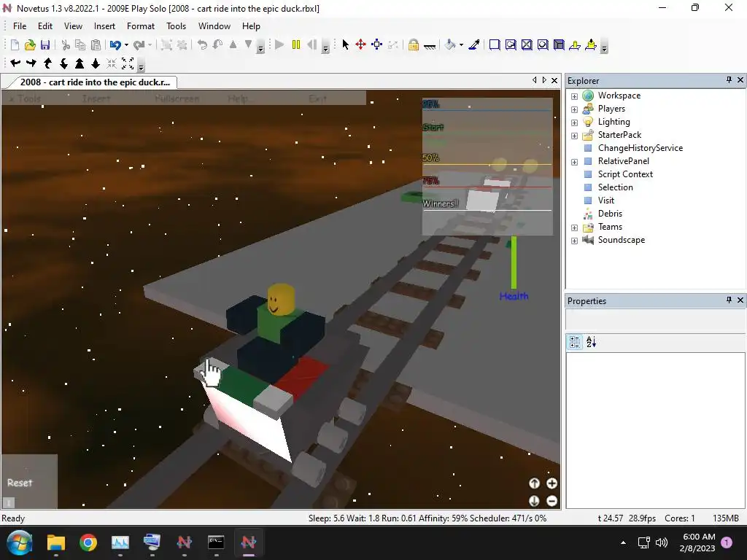This screenshot has height=560, width=747.
Task: Select the Motor surface tool
Action: [591, 44]
